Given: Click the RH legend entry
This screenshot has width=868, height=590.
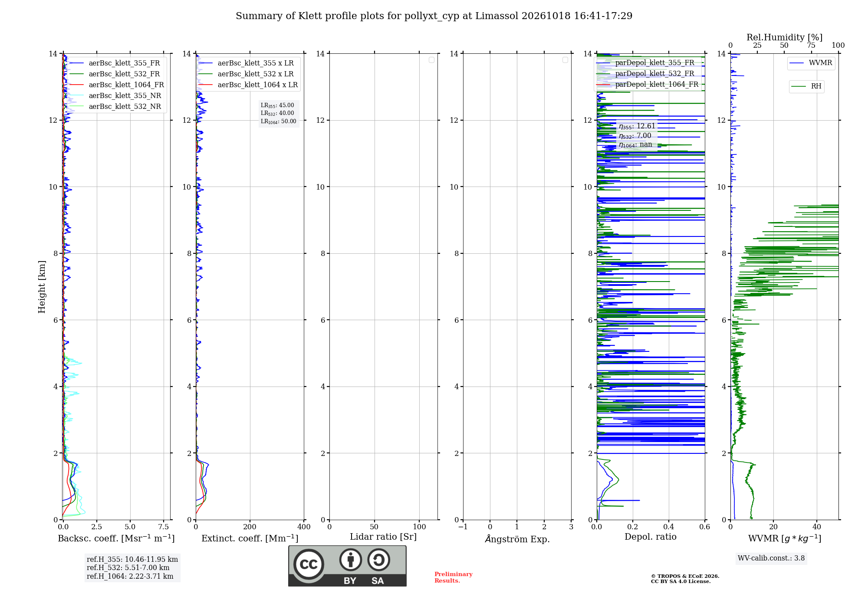Looking at the screenshot, I should (807, 86).
